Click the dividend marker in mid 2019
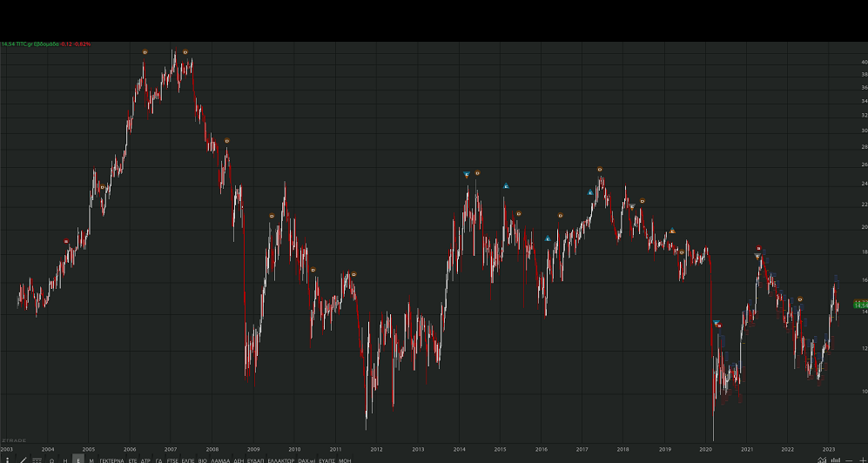 [682, 252]
